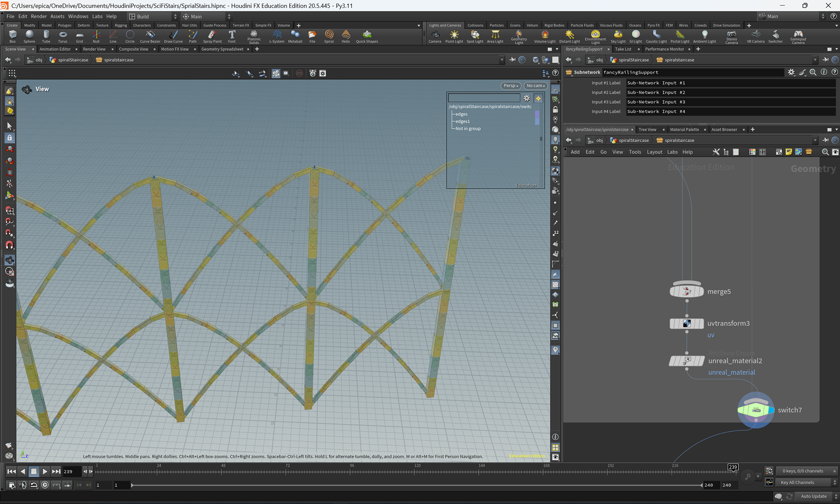Create a Box from the shelf
Screen dimensions: 840x504
(x=12, y=37)
